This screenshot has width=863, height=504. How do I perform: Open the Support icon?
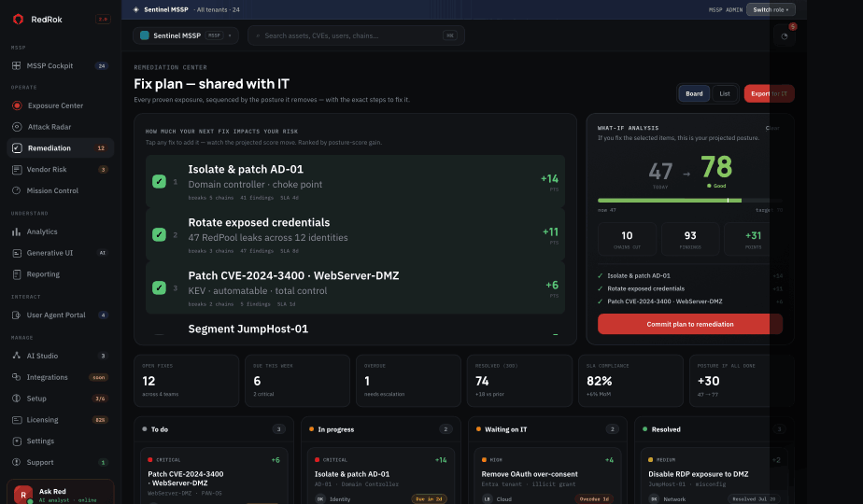17,462
